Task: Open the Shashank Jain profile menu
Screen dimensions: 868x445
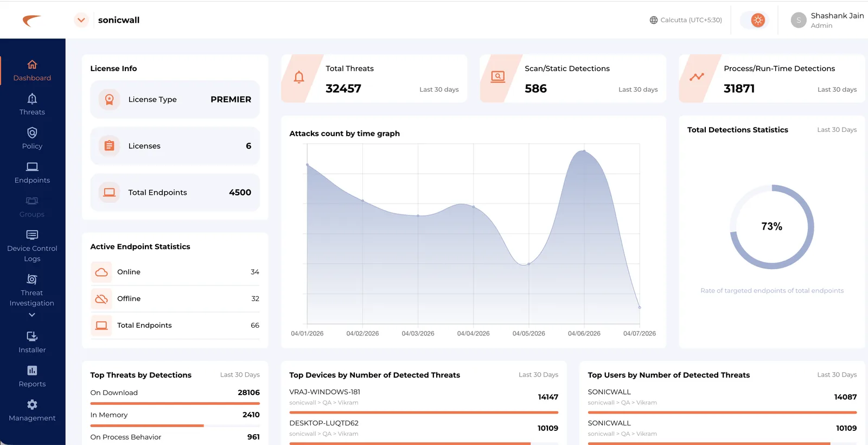Action: point(827,20)
